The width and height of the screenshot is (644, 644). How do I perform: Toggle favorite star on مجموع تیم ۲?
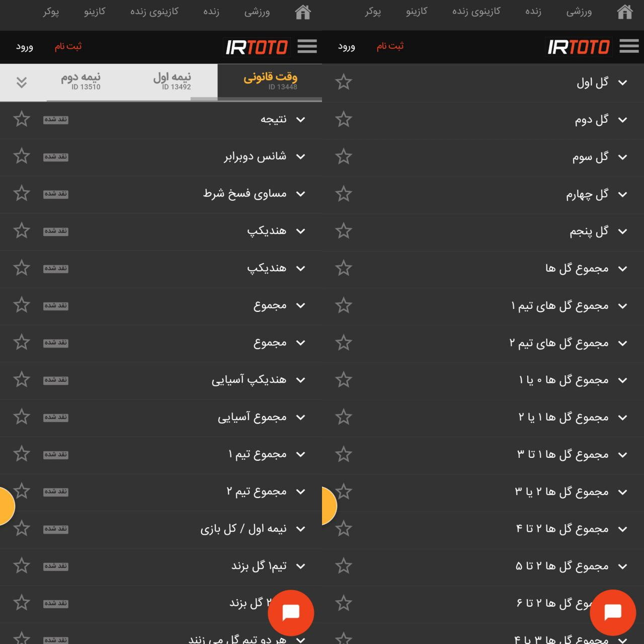[22, 492]
